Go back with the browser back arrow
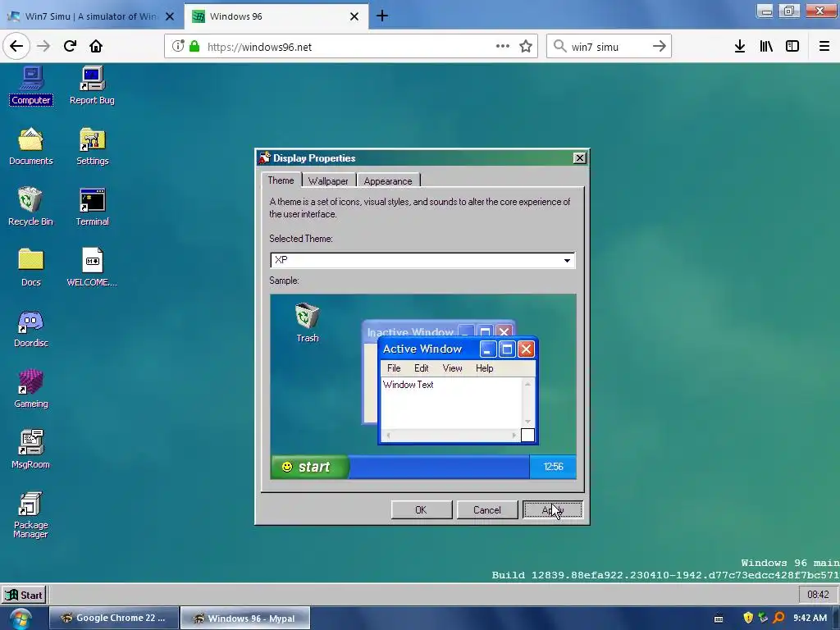Image resolution: width=840 pixels, height=630 pixels. coord(16,46)
